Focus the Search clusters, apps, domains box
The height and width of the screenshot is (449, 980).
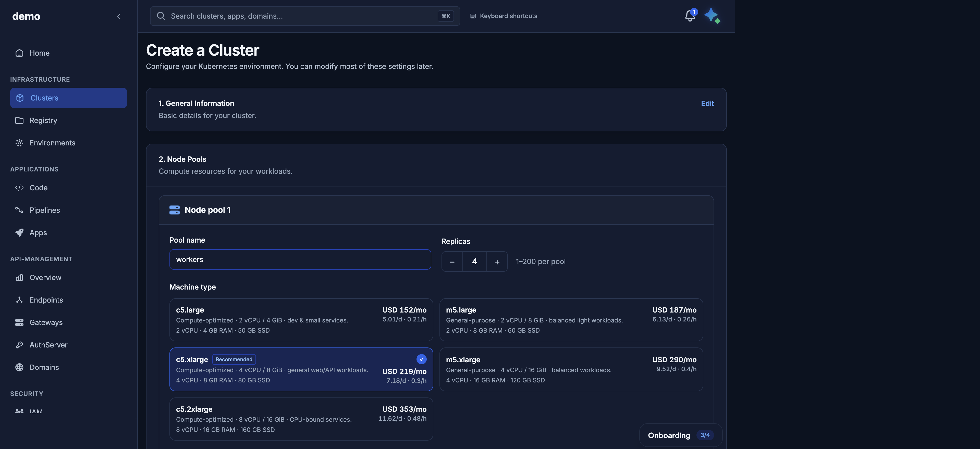click(305, 16)
